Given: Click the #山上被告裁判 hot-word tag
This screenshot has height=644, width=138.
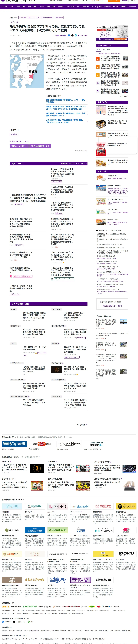Looking at the screenshot, I should tap(48, 18).
